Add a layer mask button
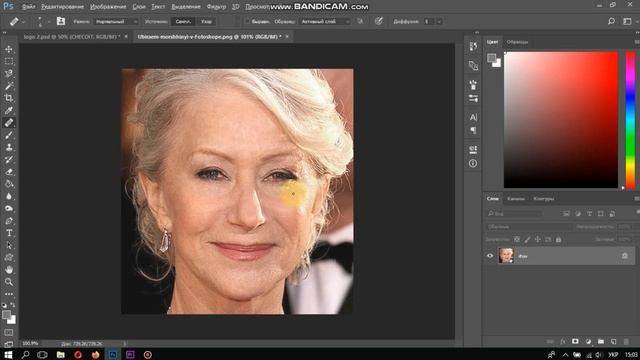Screen dimensions: 640x360 [575, 341]
